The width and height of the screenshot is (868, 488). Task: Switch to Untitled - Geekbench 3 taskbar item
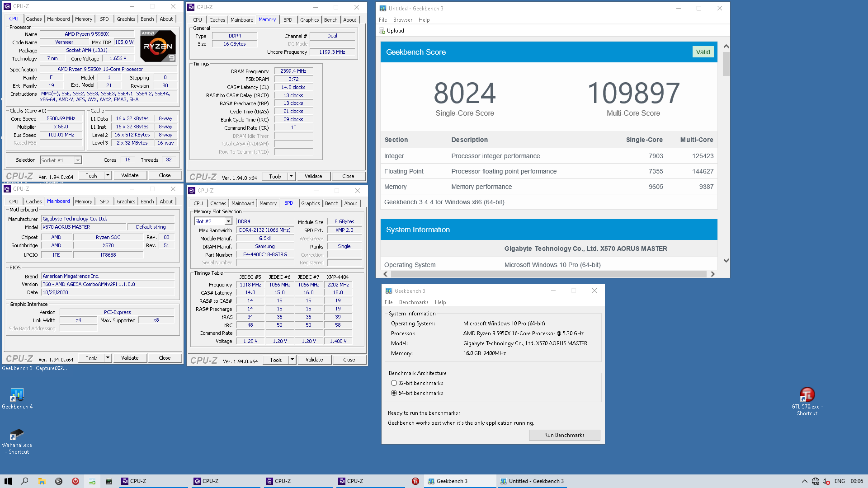tap(533, 481)
